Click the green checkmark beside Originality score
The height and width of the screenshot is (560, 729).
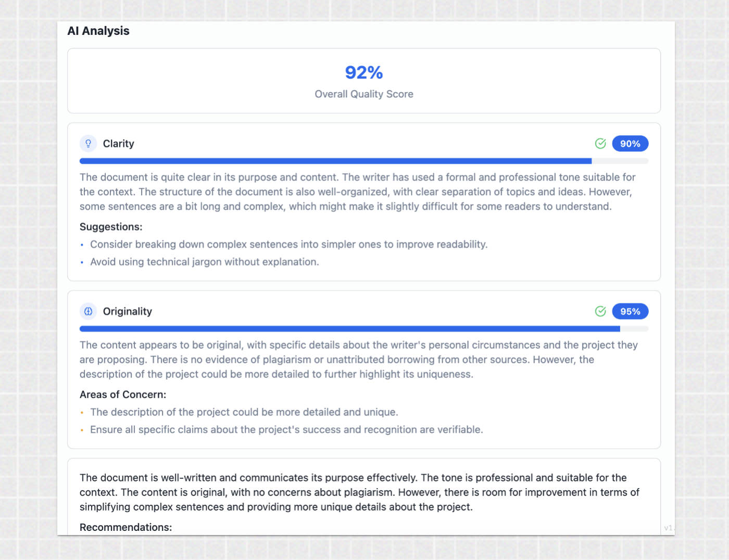tap(600, 311)
